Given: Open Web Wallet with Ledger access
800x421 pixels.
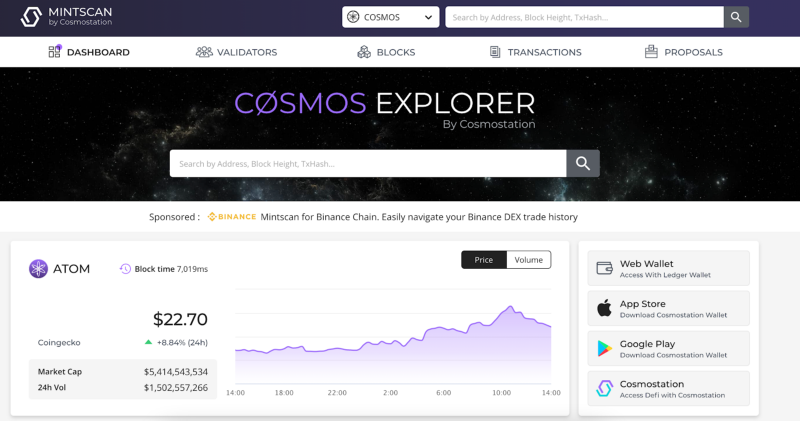Looking at the screenshot, I should (x=668, y=268).
